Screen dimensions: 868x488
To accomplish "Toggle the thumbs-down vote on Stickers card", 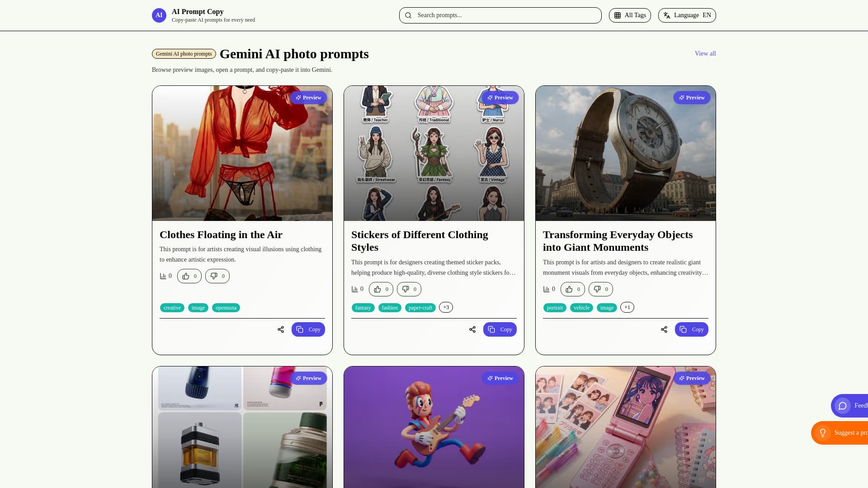I will tap(409, 289).
